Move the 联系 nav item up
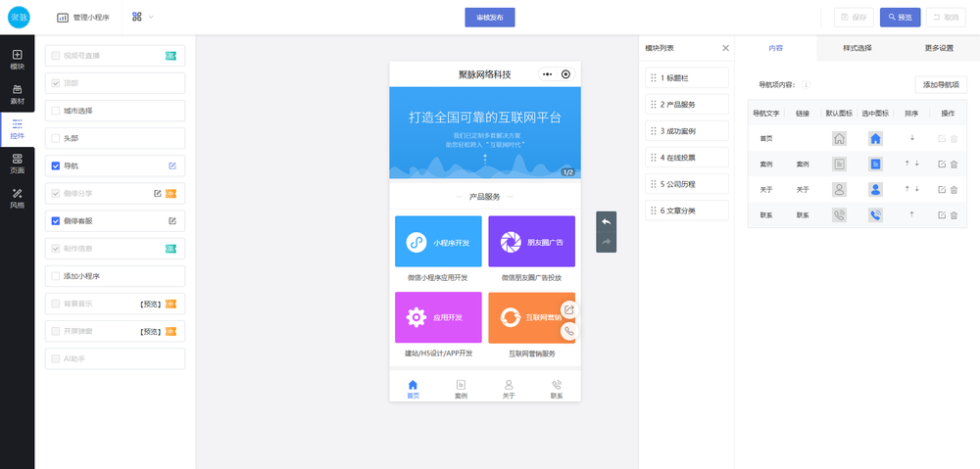Viewport: 980px width, 469px height. click(x=911, y=214)
